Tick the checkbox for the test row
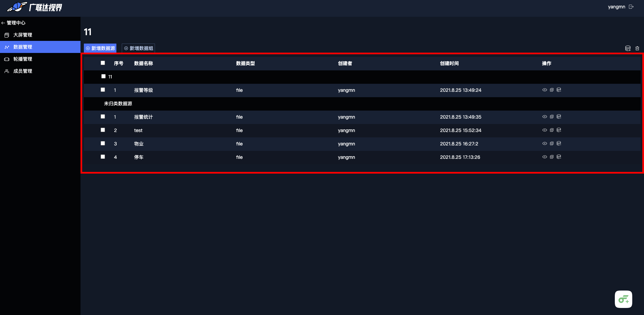Image resolution: width=644 pixels, height=315 pixels. (103, 130)
